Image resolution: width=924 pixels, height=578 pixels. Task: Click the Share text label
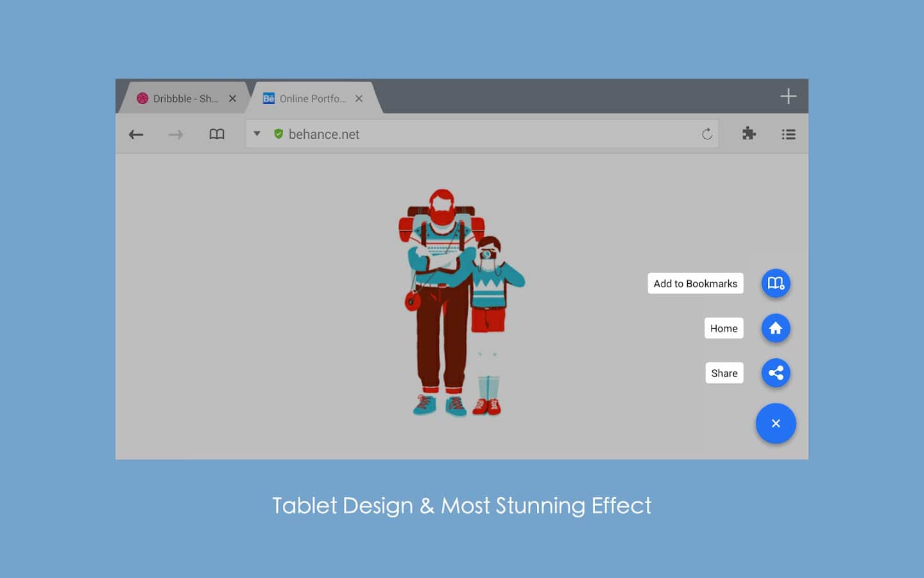click(x=724, y=373)
